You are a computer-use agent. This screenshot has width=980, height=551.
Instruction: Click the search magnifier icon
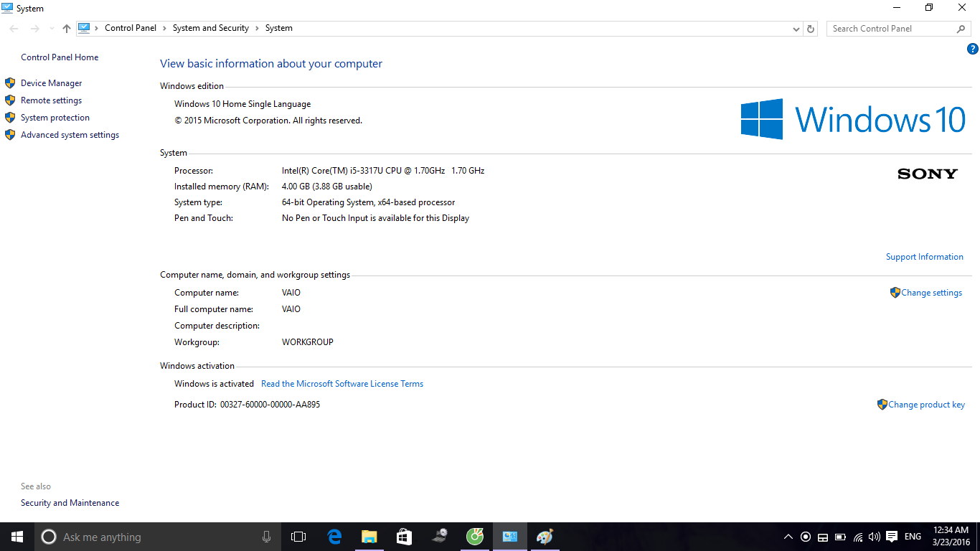point(961,29)
